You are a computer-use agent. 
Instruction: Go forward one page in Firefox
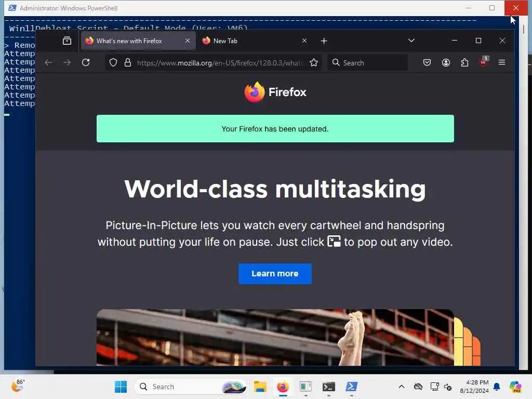click(67, 62)
